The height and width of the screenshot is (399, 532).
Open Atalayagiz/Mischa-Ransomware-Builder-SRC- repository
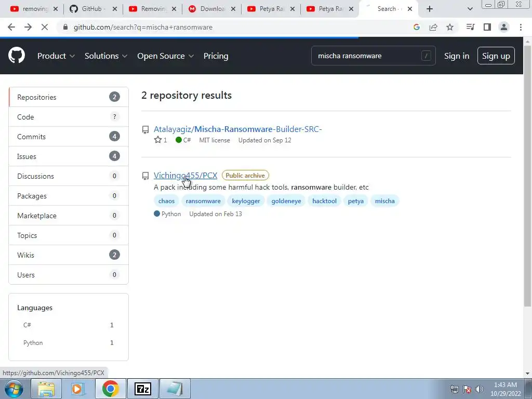point(237,129)
